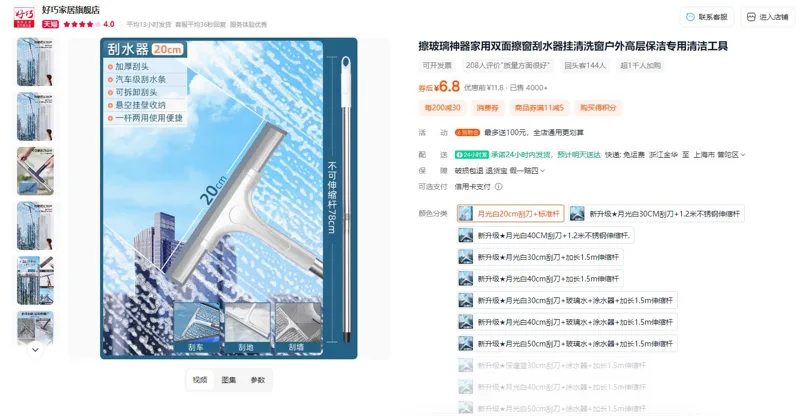Click the 消费券 coupon tag
Viewport: 800px width, 416px height.
coord(487,108)
